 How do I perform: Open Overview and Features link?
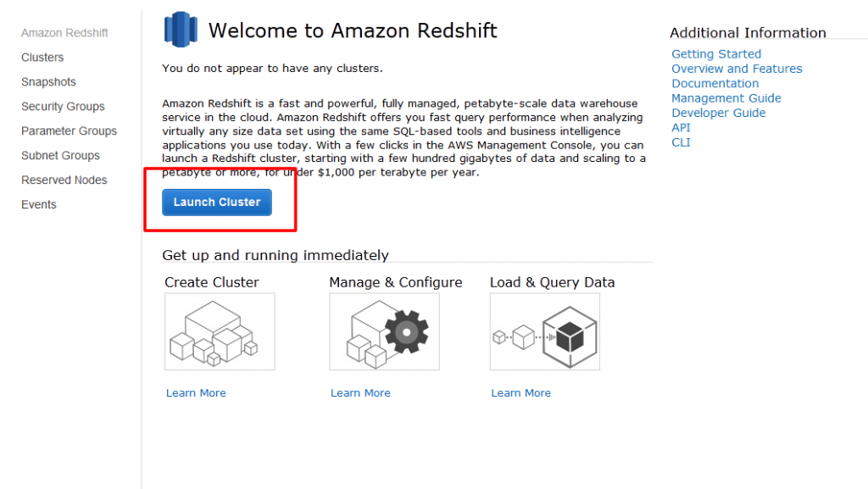[737, 69]
